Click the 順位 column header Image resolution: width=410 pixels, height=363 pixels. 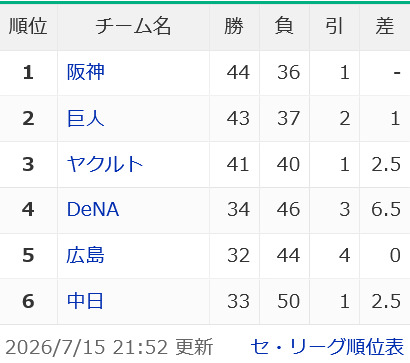28,27
